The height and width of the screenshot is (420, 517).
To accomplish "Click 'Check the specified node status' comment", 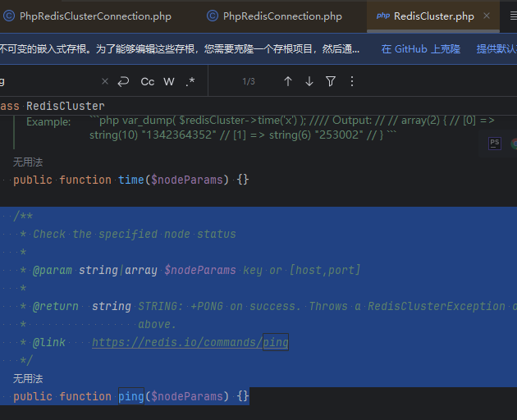I will [x=135, y=235].
